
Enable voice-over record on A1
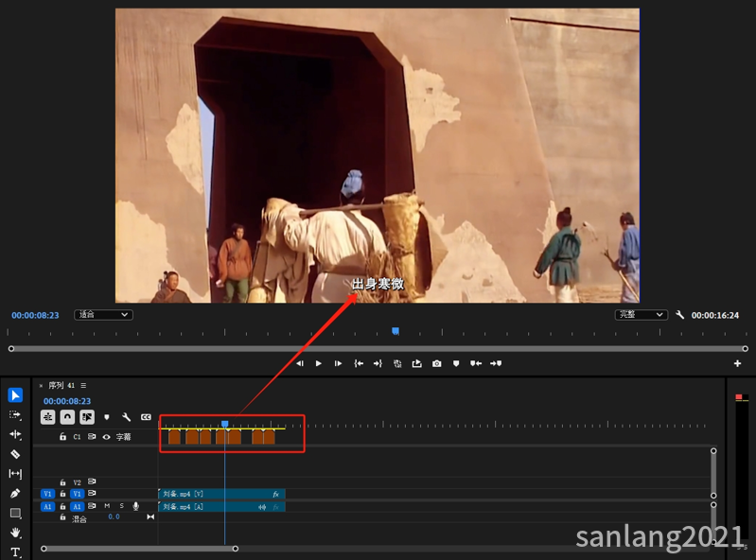tap(136, 506)
